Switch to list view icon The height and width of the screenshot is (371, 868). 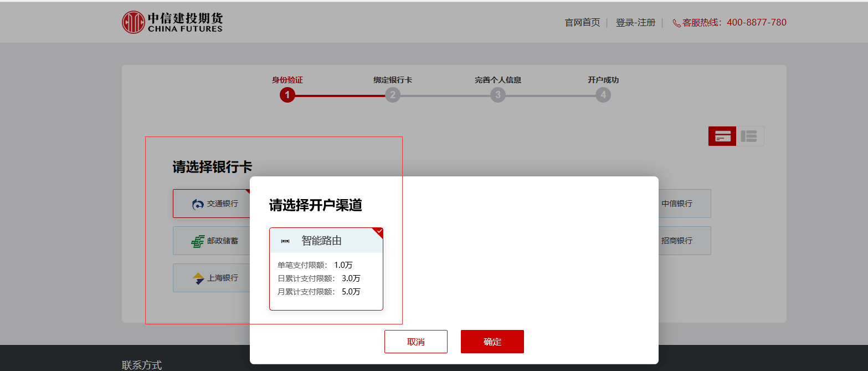coord(750,136)
